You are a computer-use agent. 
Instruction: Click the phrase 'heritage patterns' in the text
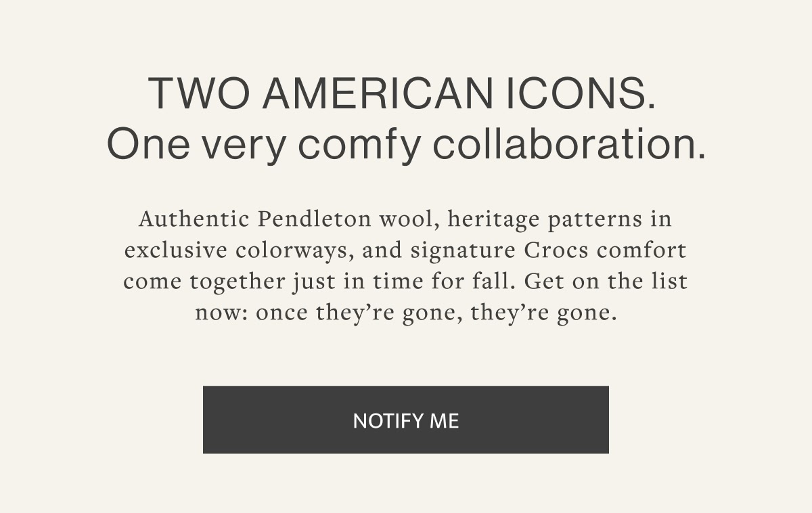click(x=545, y=221)
